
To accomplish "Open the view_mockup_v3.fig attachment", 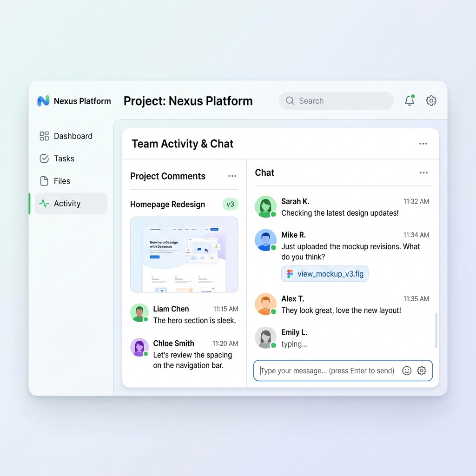I will tap(324, 274).
